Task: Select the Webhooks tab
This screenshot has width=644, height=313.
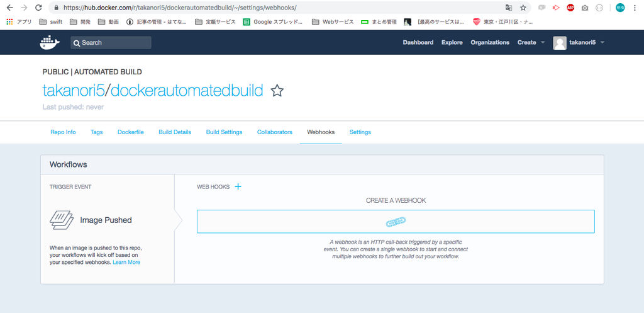Action: [321, 132]
